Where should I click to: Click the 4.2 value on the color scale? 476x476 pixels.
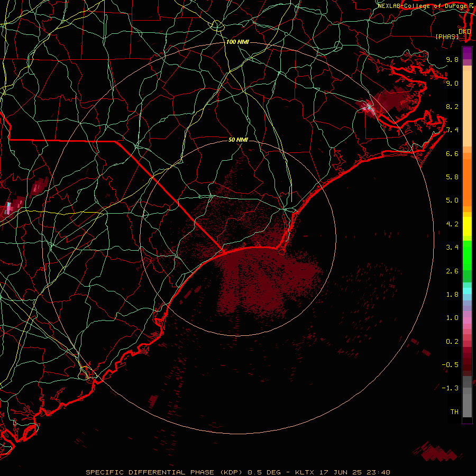click(x=452, y=224)
